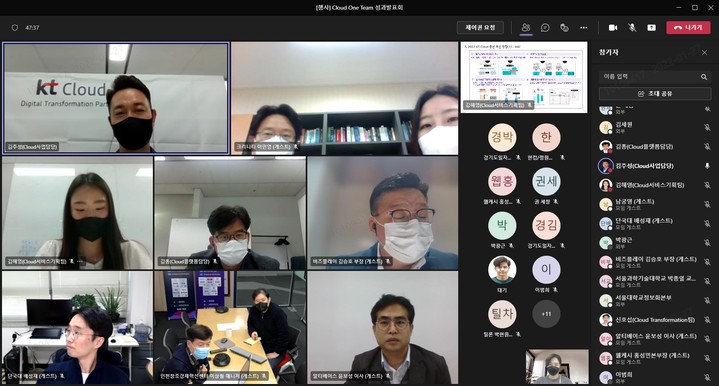Open the meeting chat icon
This screenshot has height=386, width=719.
[x=545, y=28]
